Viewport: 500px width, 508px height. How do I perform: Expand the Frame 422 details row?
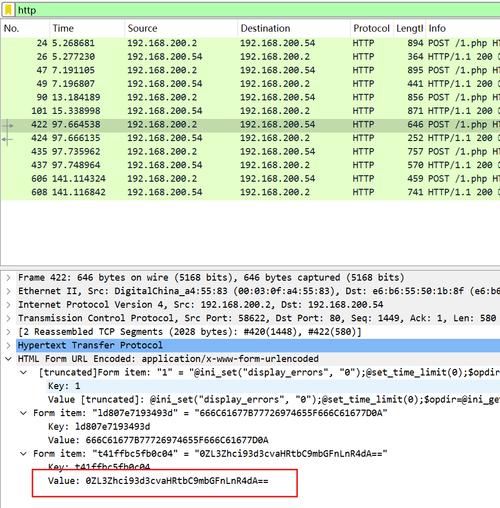click(x=9, y=277)
